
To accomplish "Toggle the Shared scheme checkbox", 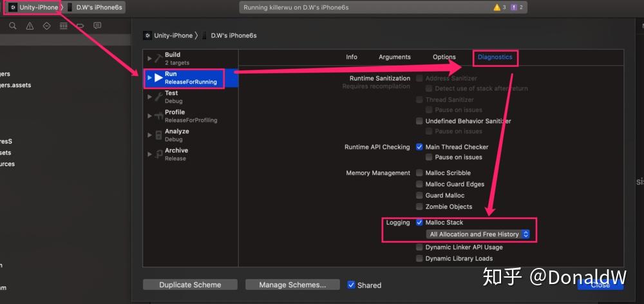I will pyautogui.click(x=351, y=285).
